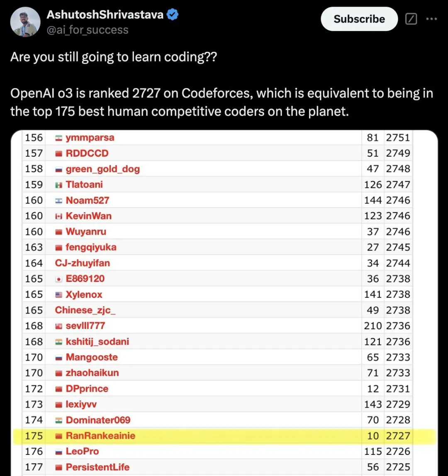Viewport: 448px width, 476px height.
Task: Click the share icon near Subscribe
Action: click(411, 19)
